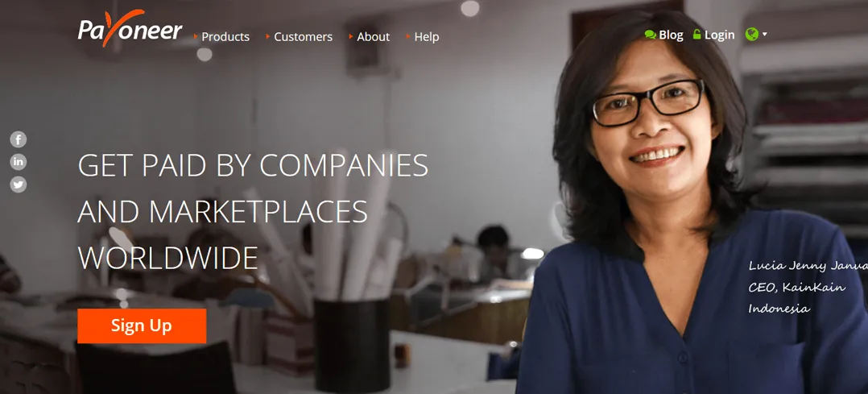The height and width of the screenshot is (394, 868).
Task: Open Payoneer's Twitter page via sidebar icon
Action: [19, 184]
